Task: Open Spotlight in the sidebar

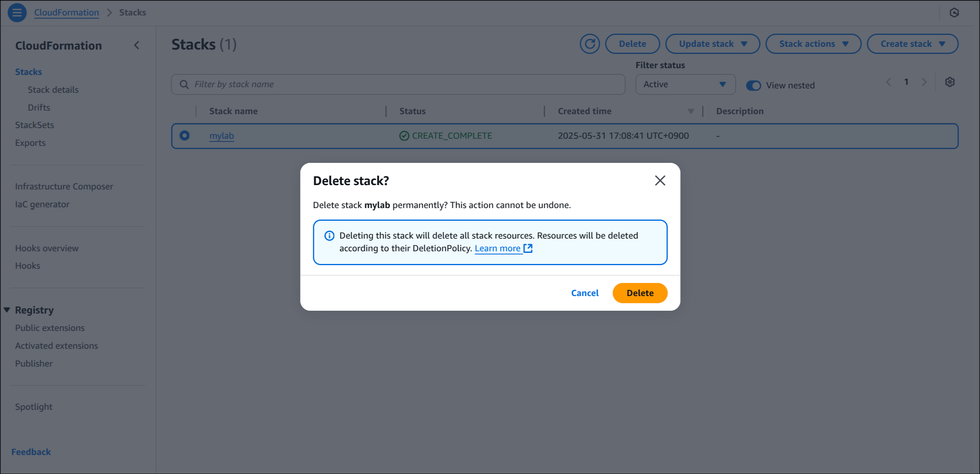Action: coord(34,407)
